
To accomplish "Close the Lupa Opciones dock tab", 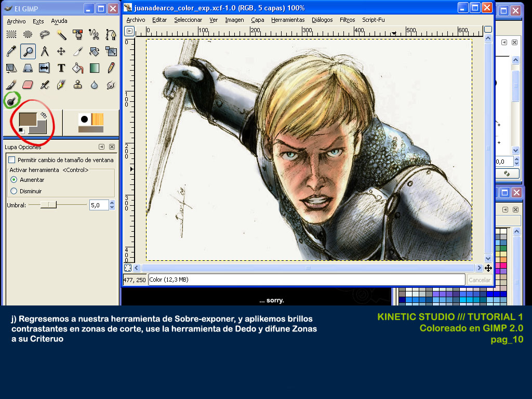I will point(112,147).
